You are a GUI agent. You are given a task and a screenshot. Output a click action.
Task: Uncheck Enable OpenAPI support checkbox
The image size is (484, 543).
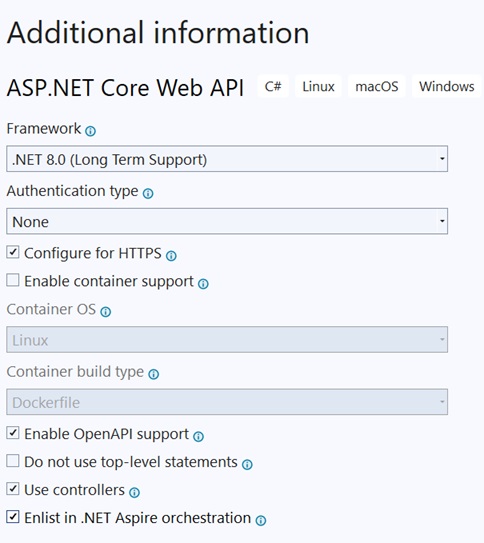point(13,433)
